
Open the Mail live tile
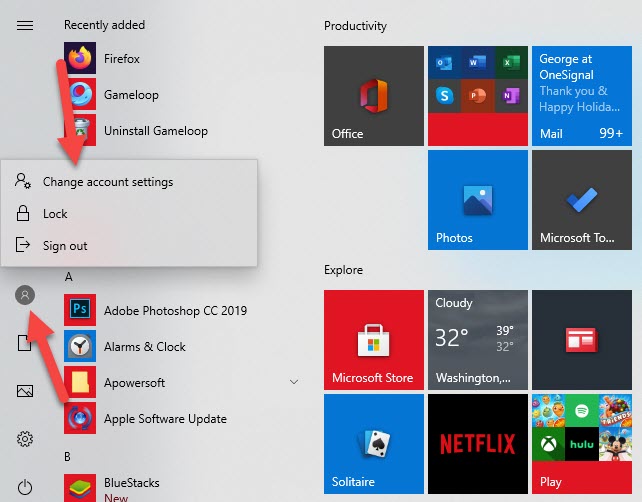pyautogui.click(x=581, y=96)
